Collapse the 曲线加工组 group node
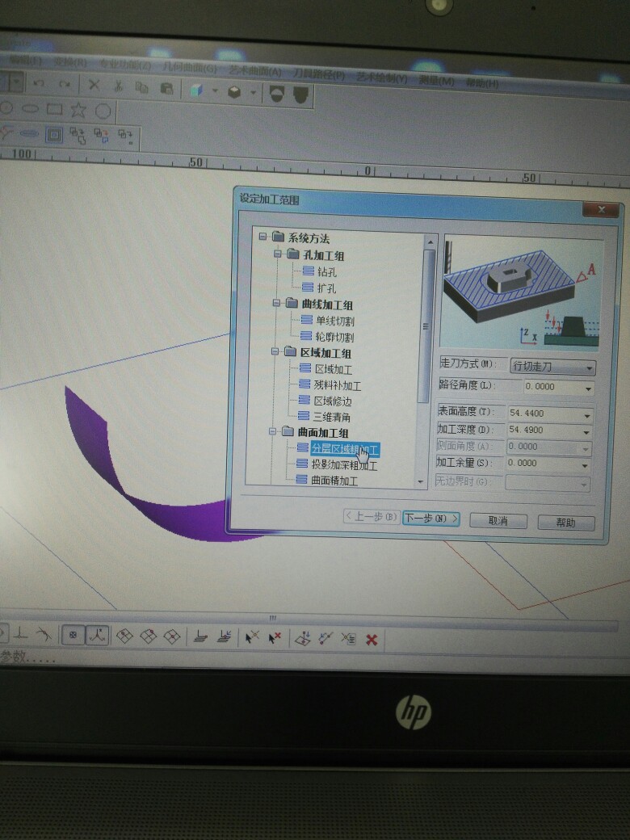The image size is (630, 840). (276, 303)
